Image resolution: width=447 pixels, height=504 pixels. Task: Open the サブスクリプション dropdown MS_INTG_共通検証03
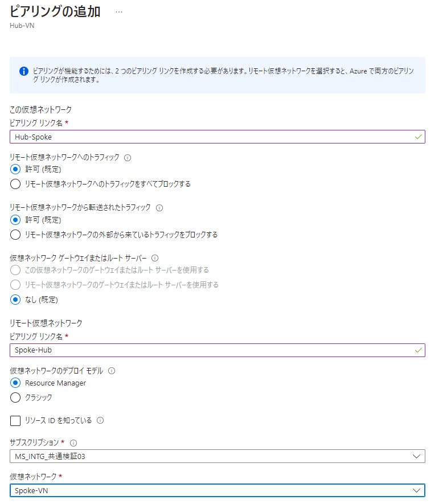point(218,456)
